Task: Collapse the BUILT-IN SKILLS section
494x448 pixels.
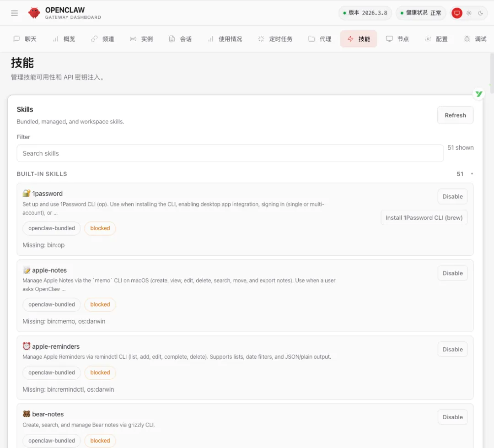Action: pyautogui.click(x=245, y=174)
